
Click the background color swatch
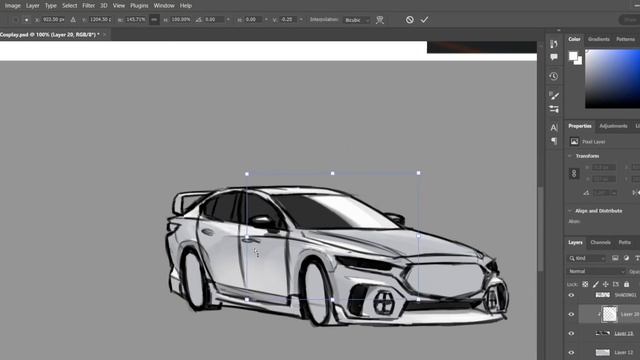point(579,61)
